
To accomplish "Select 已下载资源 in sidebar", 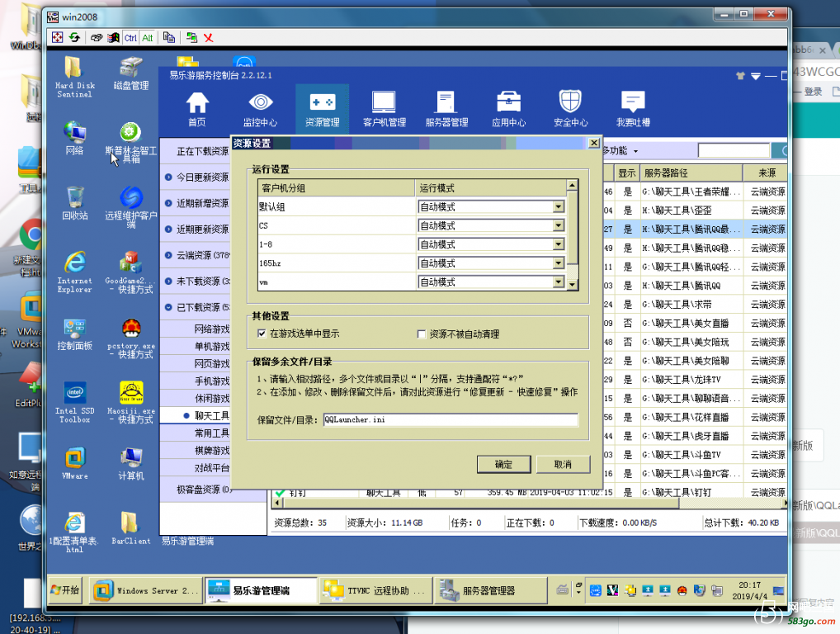I will point(196,308).
